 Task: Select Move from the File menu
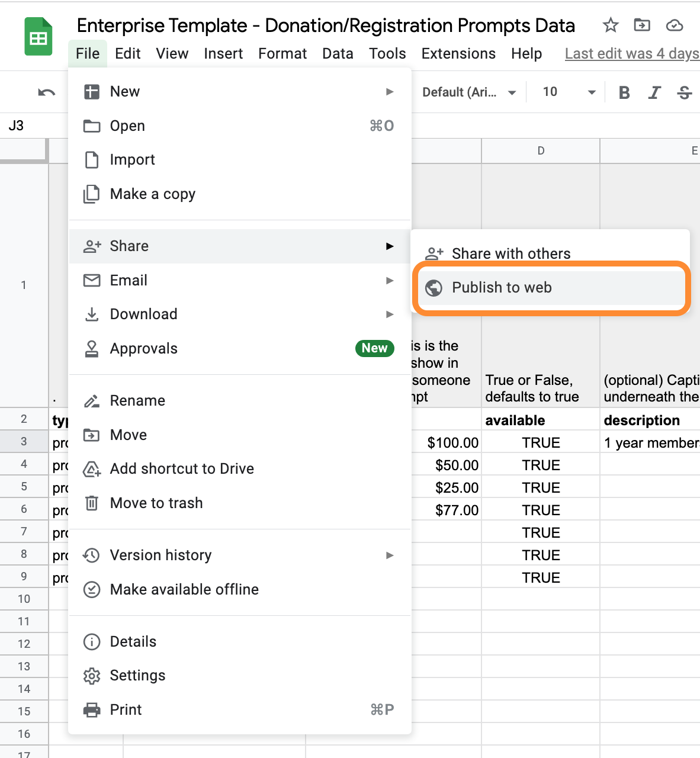240,435
